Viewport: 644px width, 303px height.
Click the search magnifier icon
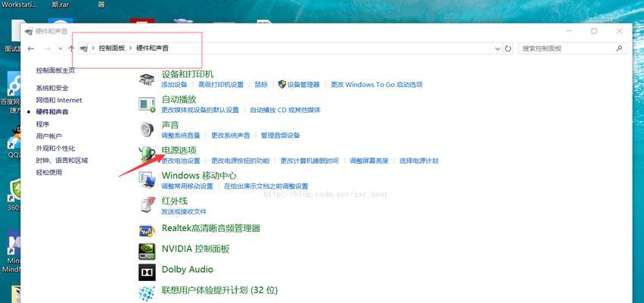click(619, 48)
